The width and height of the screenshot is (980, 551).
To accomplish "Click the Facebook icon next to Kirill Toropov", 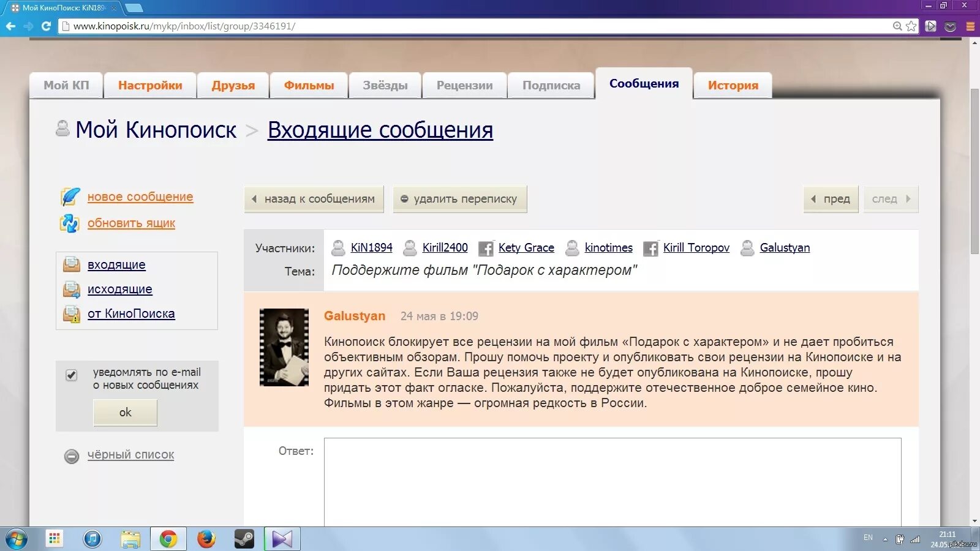I will click(650, 248).
